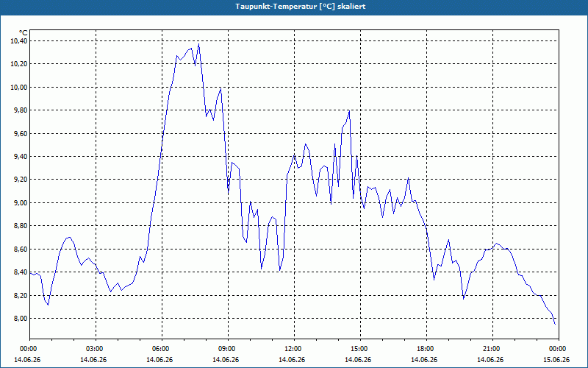This screenshot has width=588, height=368.
Task: Click the Taupunkt-Temperatur [°C] skaliert title
Action: [x=301, y=7]
